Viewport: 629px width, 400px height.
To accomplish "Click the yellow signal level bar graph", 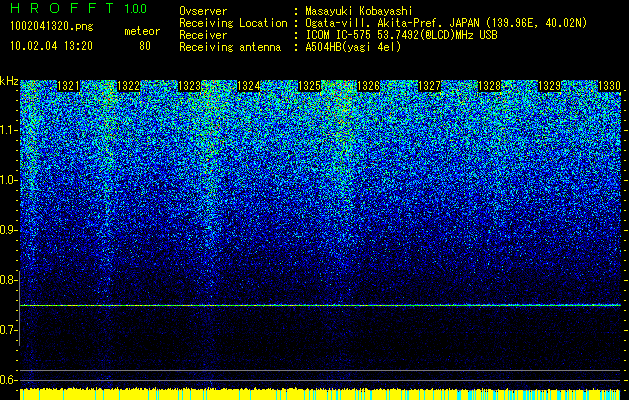I will click(x=320, y=394).
